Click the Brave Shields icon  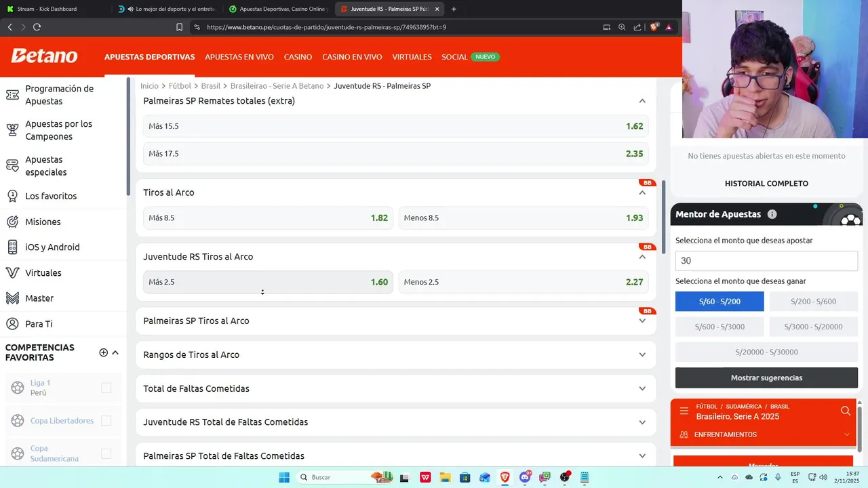(654, 27)
